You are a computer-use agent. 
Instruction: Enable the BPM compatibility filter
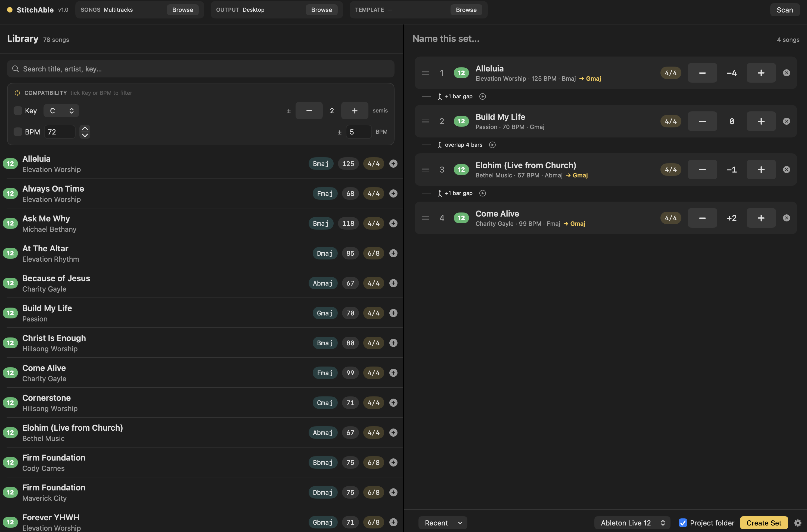pos(18,132)
